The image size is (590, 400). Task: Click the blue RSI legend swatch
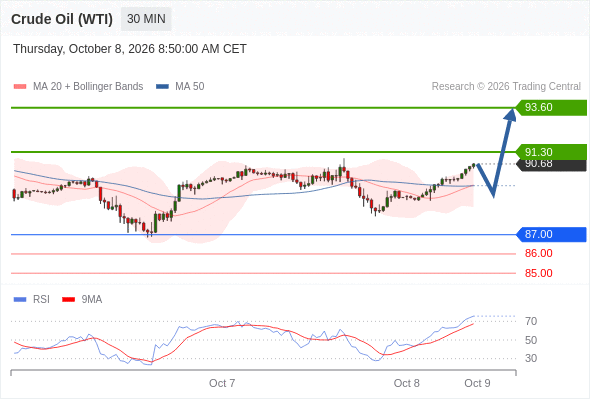pos(20,300)
